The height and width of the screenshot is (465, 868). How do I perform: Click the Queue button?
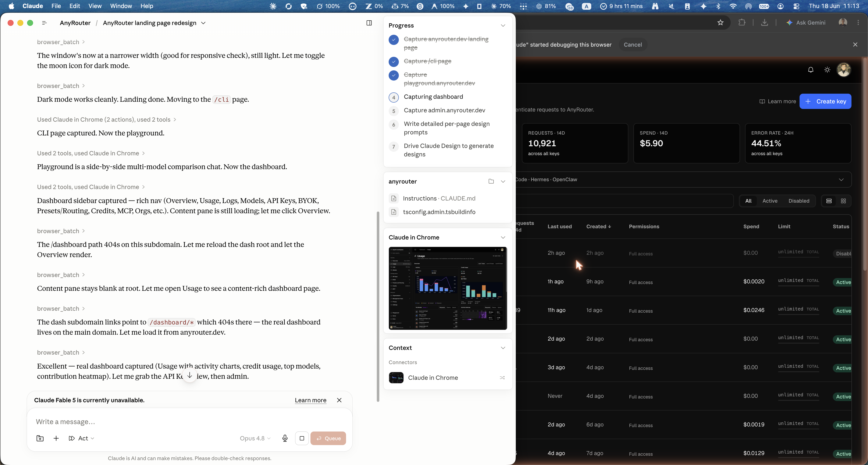[328, 438]
